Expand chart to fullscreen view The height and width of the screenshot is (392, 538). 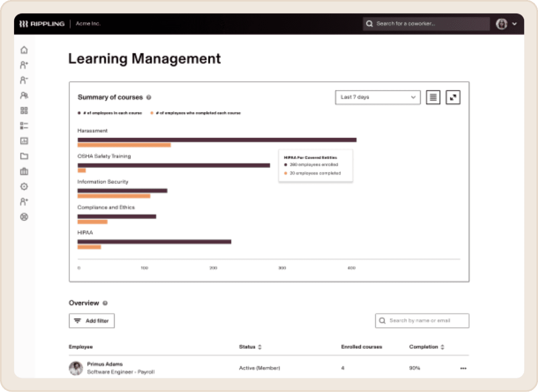tap(453, 97)
